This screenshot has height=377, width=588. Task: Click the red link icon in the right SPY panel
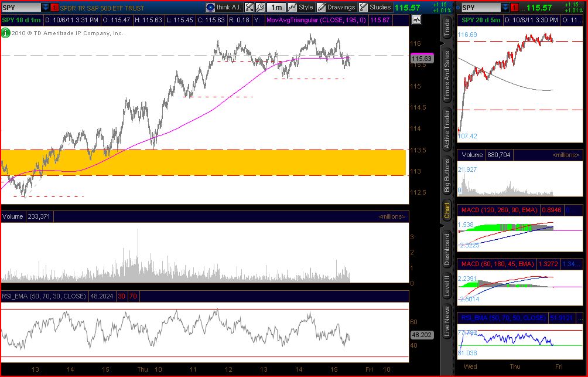tap(514, 8)
